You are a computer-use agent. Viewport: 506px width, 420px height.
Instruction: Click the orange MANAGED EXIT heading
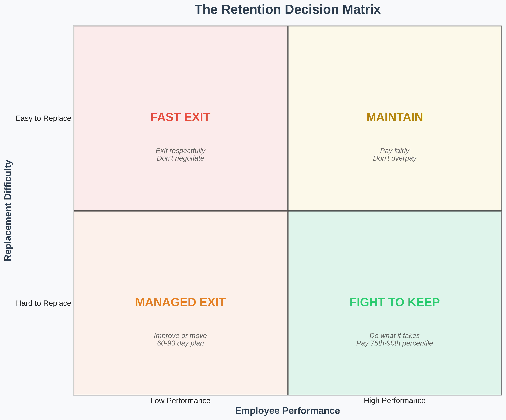point(180,302)
